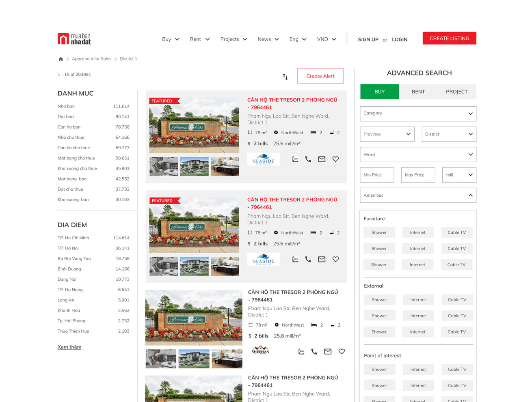
Task: Click District 1 breadcrumb
Action: point(128,59)
